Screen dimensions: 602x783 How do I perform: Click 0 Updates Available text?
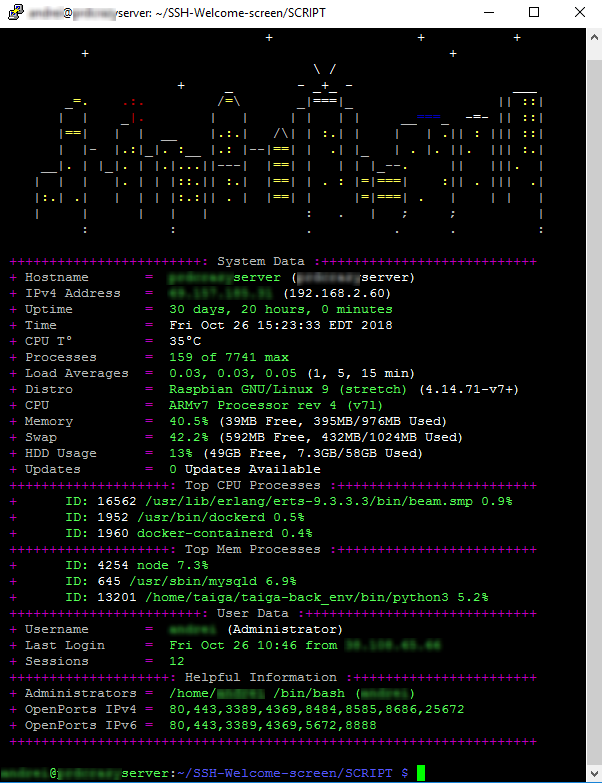[x=245, y=469]
